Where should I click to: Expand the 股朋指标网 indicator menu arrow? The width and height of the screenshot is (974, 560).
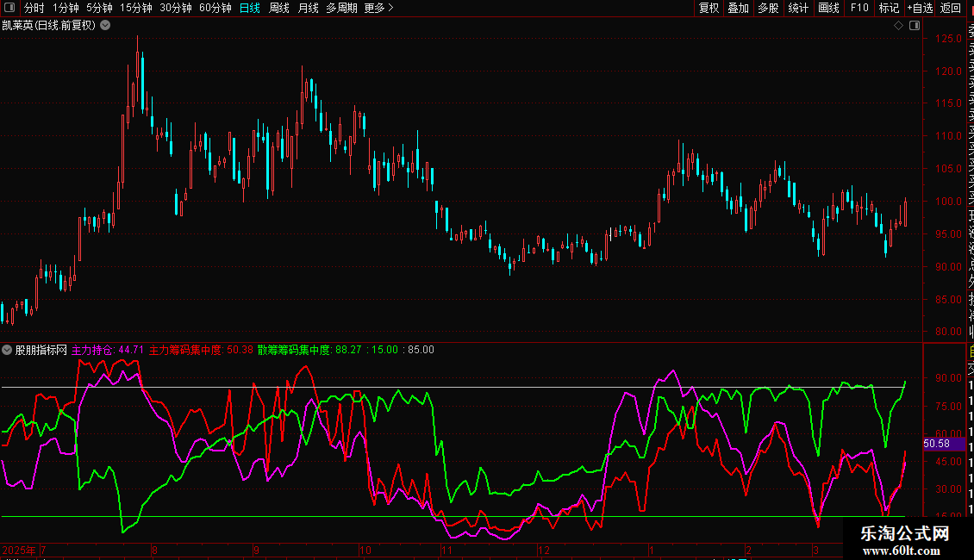pyautogui.click(x=8, y=350)
